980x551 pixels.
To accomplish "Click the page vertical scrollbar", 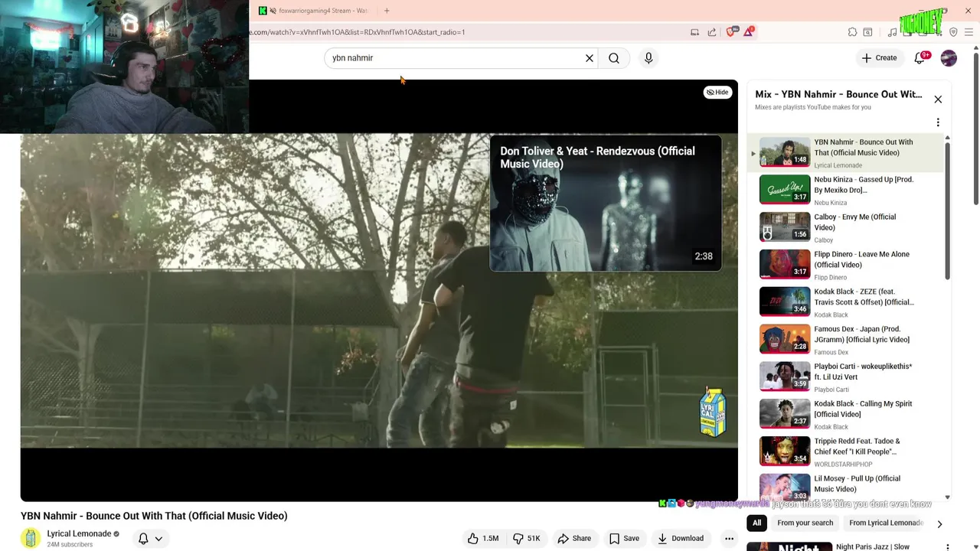I will pos(975,130).
